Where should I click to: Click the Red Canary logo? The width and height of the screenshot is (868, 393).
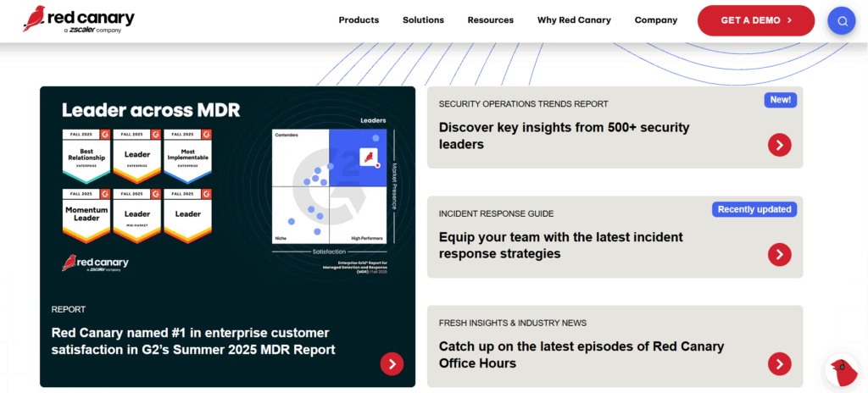(79, 20)
